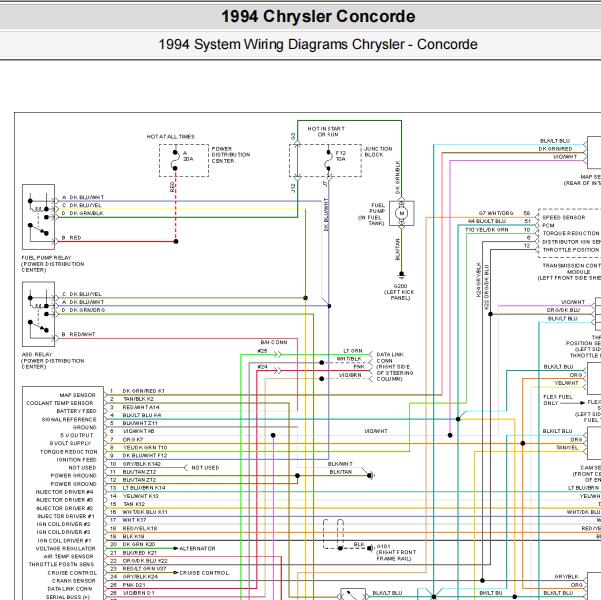Click vertical 'DK GRN/BLK' label above fuel pump
The width and height of the screenshot is (601, 600).
point(398,177)
